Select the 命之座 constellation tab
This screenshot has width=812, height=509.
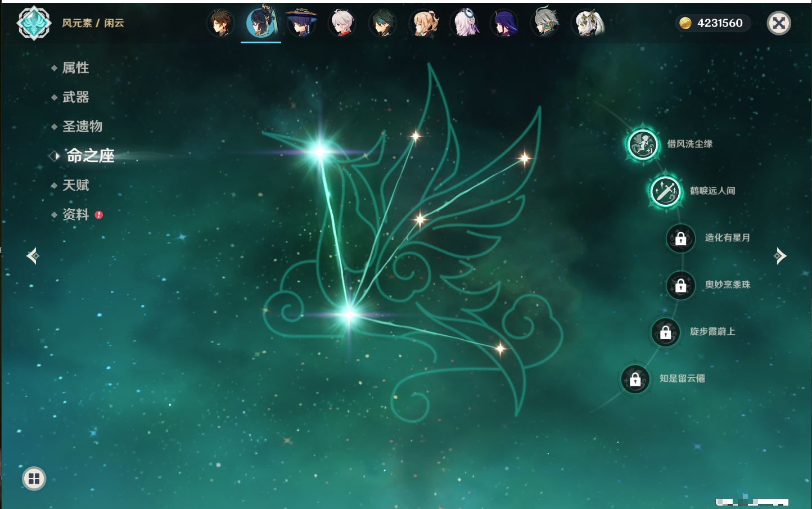click(90, 156)
